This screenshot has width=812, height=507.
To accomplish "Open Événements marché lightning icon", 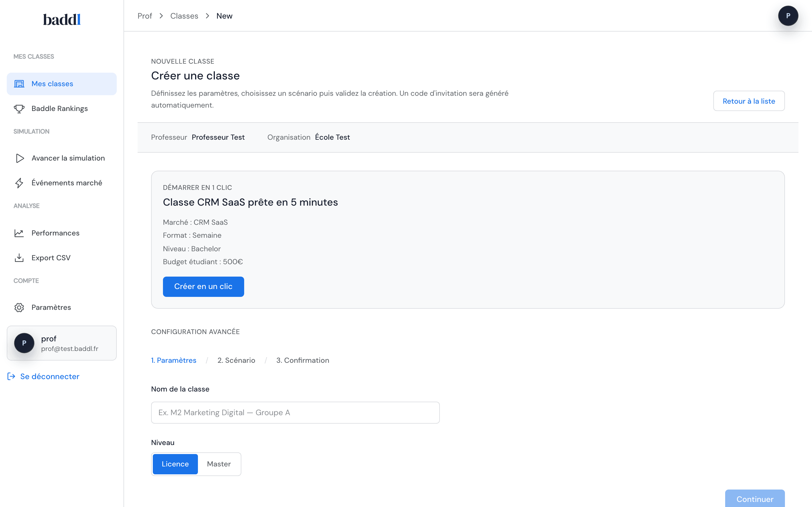I will coord(19,183).
